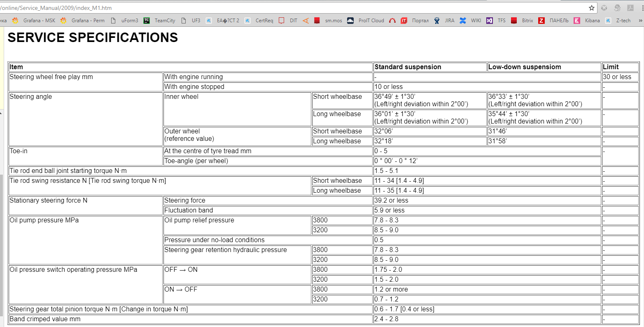Screen dimensions: 644x327
Task: Bookmark this page with the star icon
Action: [592, 8]
